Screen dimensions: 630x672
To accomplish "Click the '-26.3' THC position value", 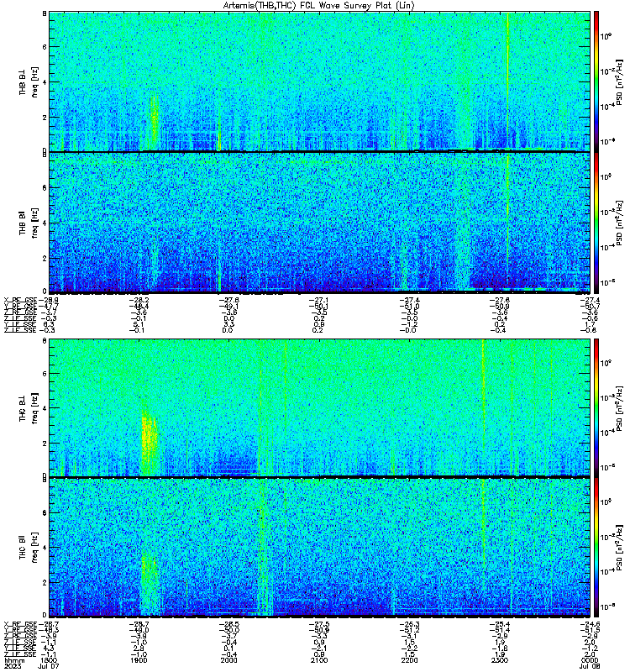I will (x=409, y=624).
